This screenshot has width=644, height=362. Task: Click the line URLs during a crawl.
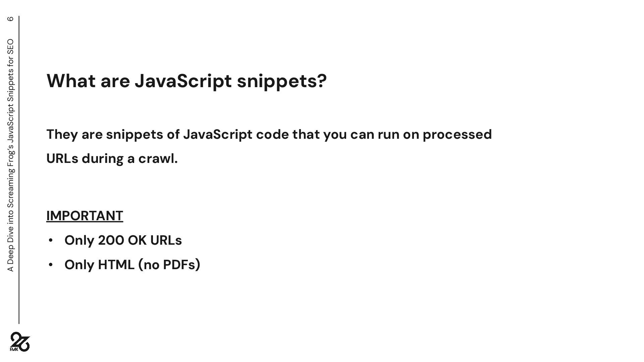[112, 159]
